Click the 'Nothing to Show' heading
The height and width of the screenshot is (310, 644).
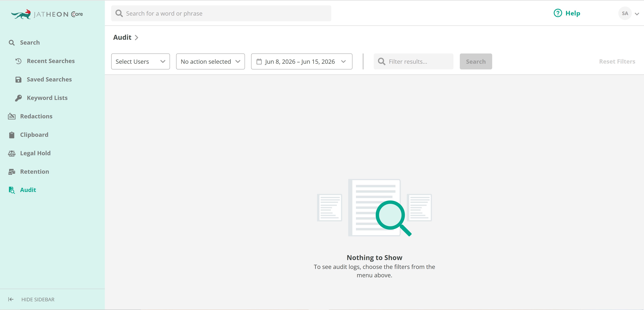coord(374,258)
